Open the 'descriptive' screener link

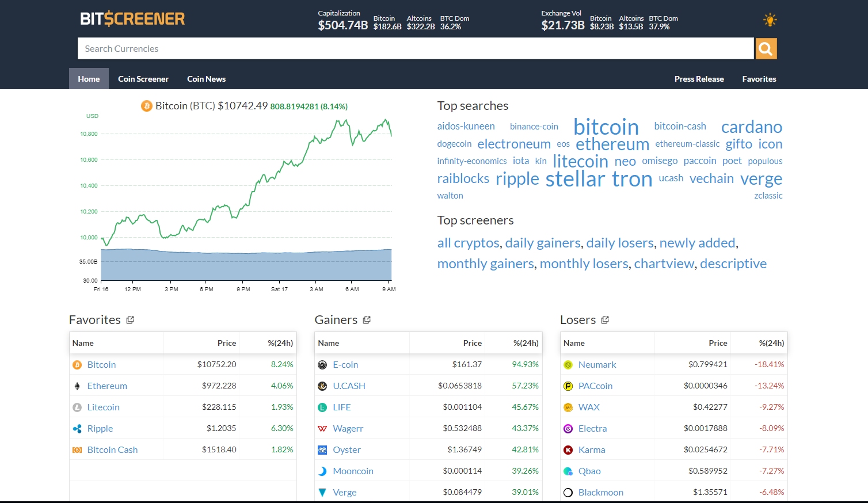point(733,264)
